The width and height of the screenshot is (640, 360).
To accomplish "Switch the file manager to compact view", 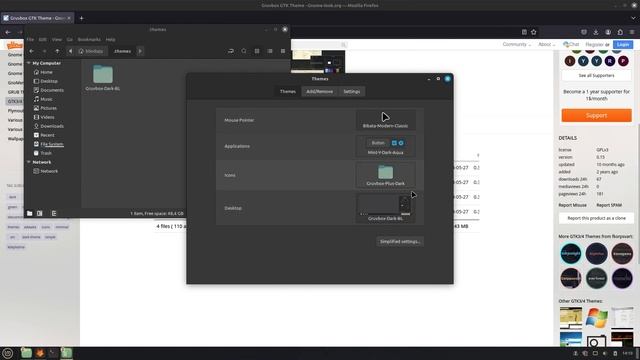I will 283,51.
